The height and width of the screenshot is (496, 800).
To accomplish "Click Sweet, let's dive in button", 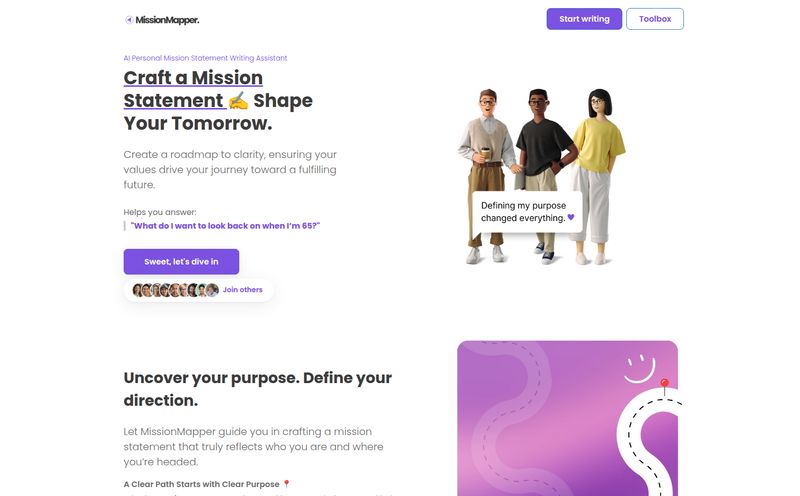I will click(181, 262).
